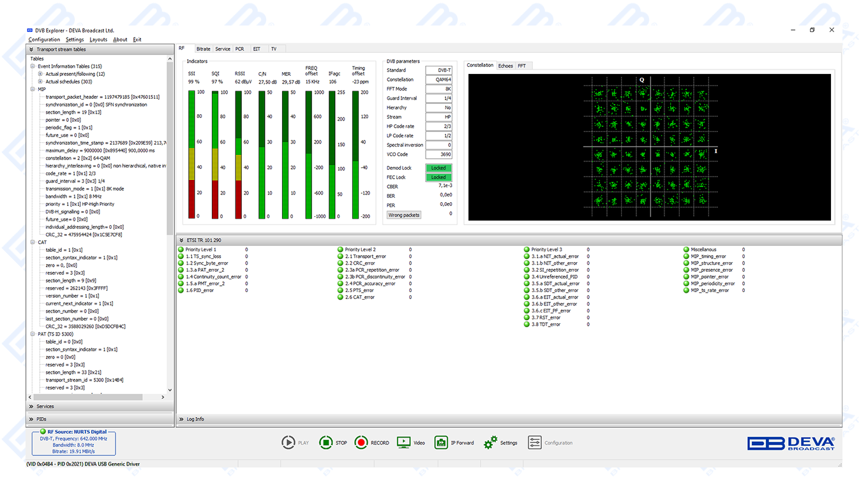Open the Video monitor icon
This screenshot has width=868, height=493.
point(403,443)
